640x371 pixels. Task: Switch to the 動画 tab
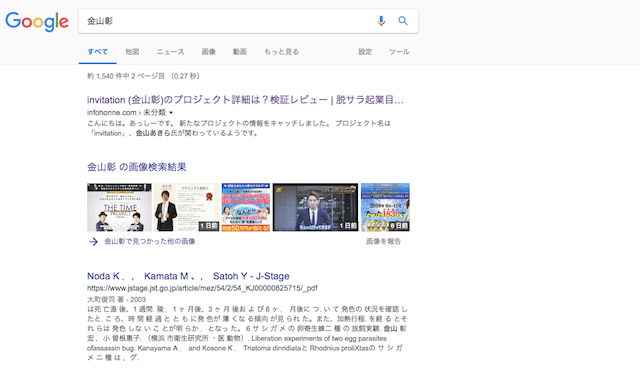click(240, 52)
